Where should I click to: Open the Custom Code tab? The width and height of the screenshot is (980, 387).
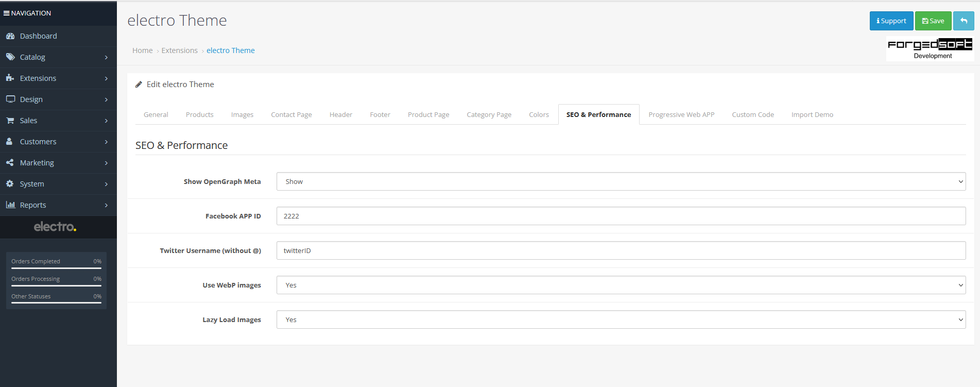click(x=753, y=114)
